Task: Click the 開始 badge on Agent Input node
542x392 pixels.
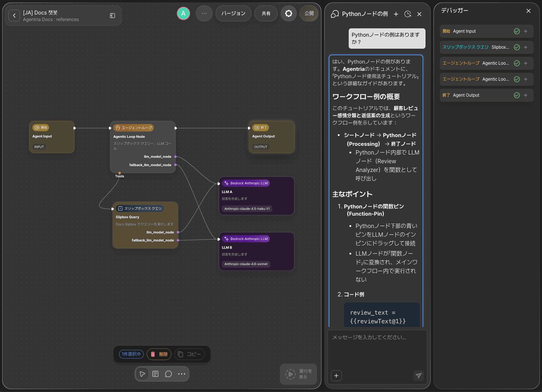Action: point(41,128)
